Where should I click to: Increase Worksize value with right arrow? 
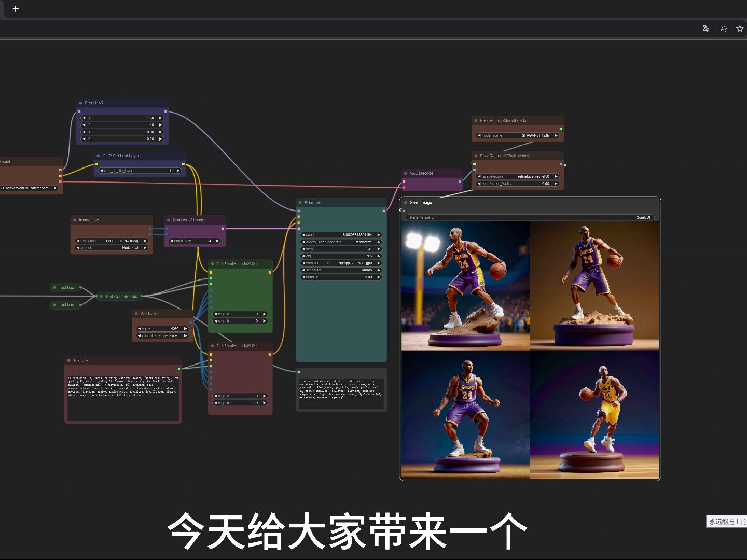[185, 328]
